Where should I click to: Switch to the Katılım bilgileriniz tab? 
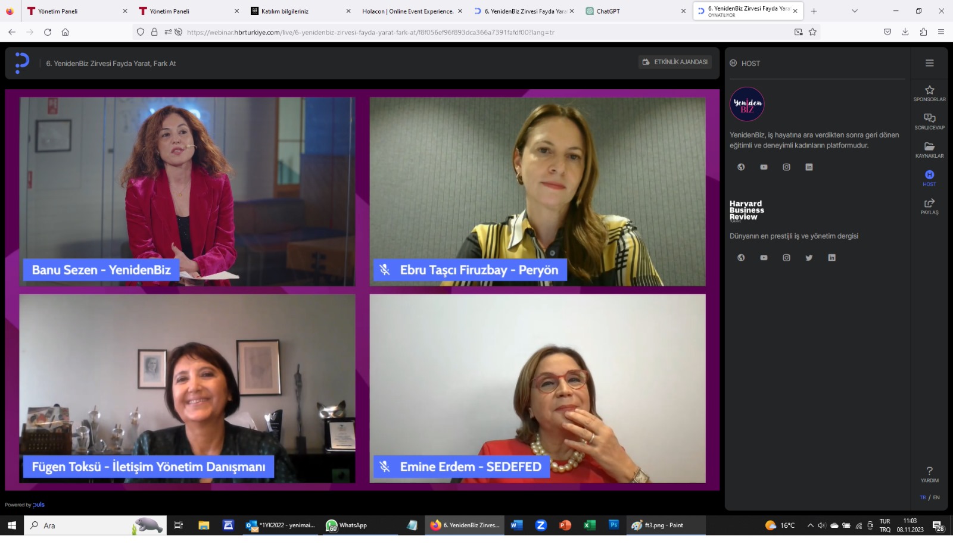pyautogui.click(x=298, y=11)
